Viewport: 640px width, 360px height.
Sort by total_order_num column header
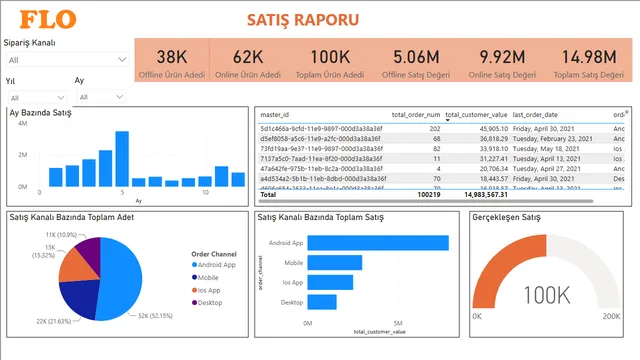[416, 115]
